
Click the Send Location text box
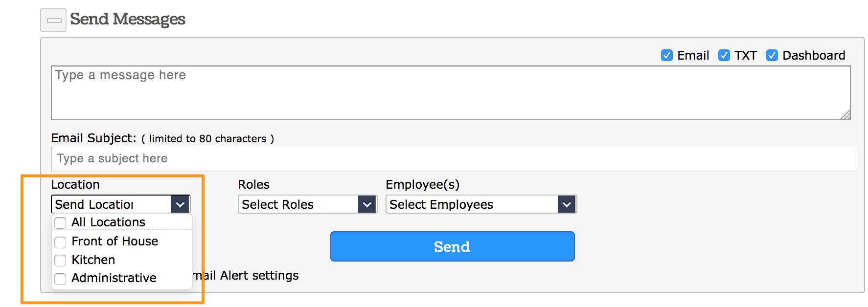pyautogui.click(x=112, y=204)
